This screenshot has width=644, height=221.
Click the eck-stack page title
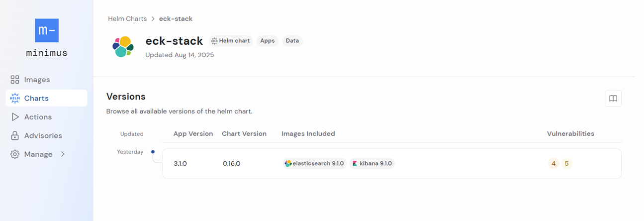pos(174,41)
